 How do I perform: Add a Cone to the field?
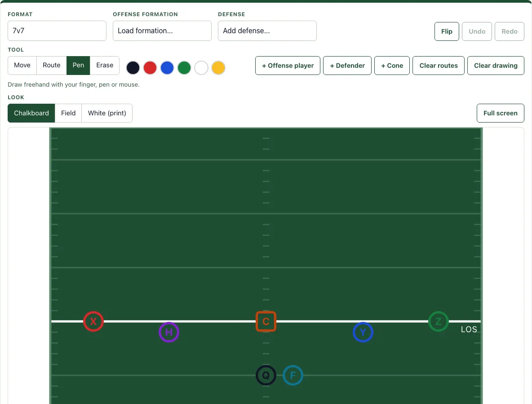[392, 66]
